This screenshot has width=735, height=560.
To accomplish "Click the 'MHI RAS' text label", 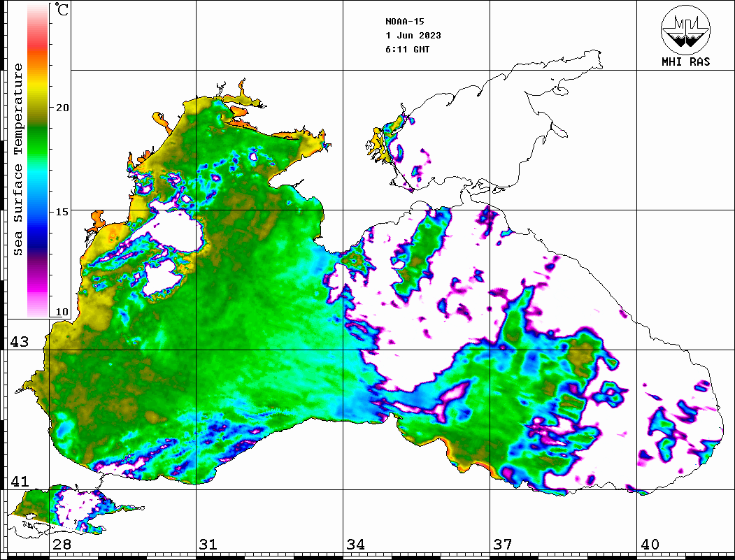I will click(685, 62).
